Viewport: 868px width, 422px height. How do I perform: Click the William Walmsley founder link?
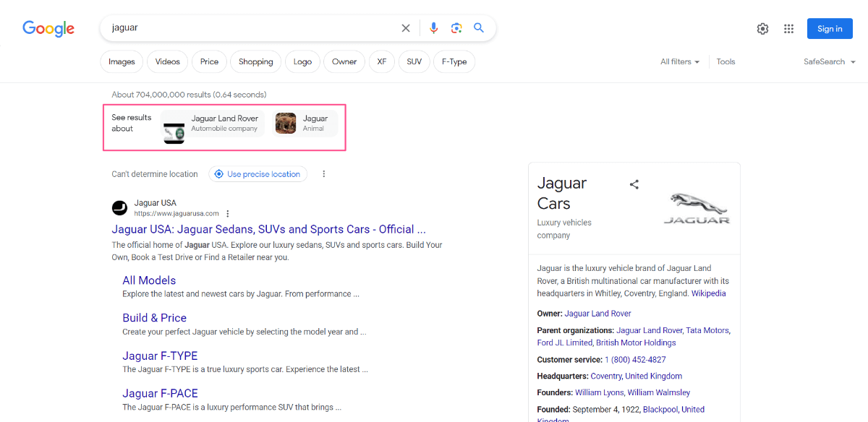tap(659, 392)
